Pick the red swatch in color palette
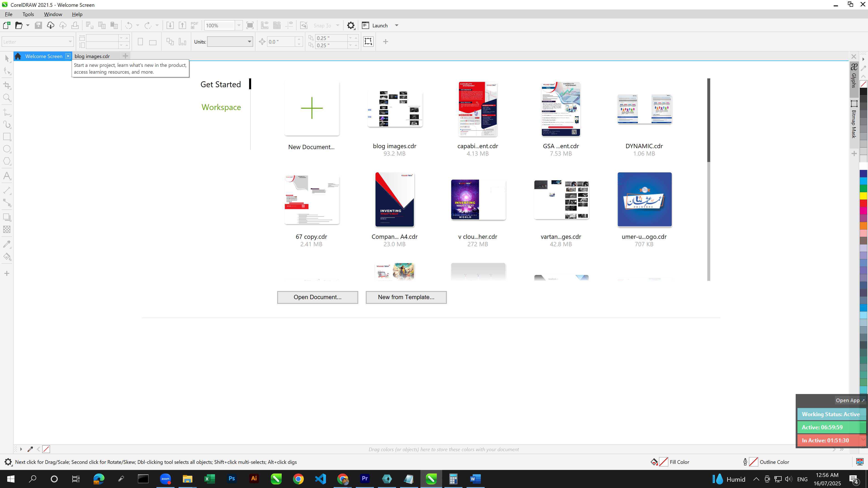868x488 pixels. click(x=864, y=203)
